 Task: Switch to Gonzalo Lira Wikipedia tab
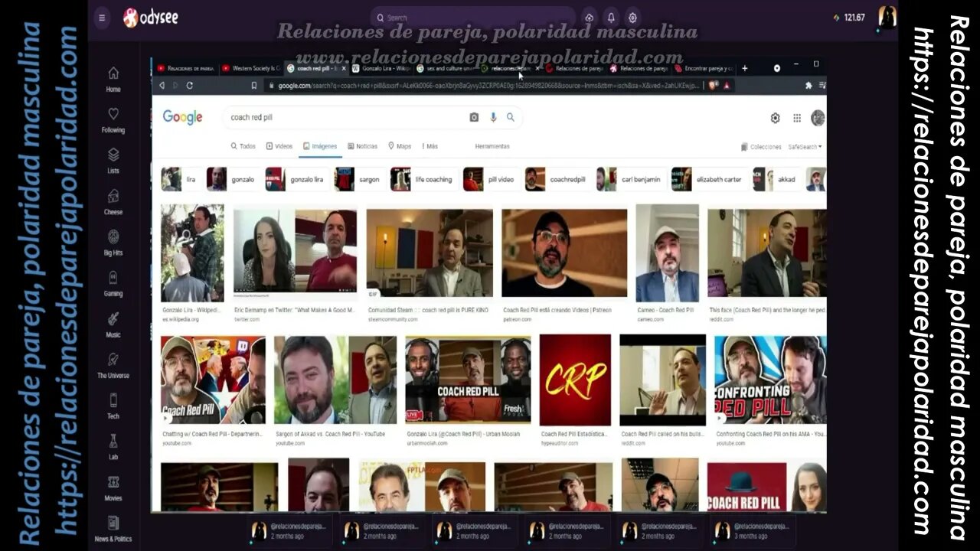(381, 68)
